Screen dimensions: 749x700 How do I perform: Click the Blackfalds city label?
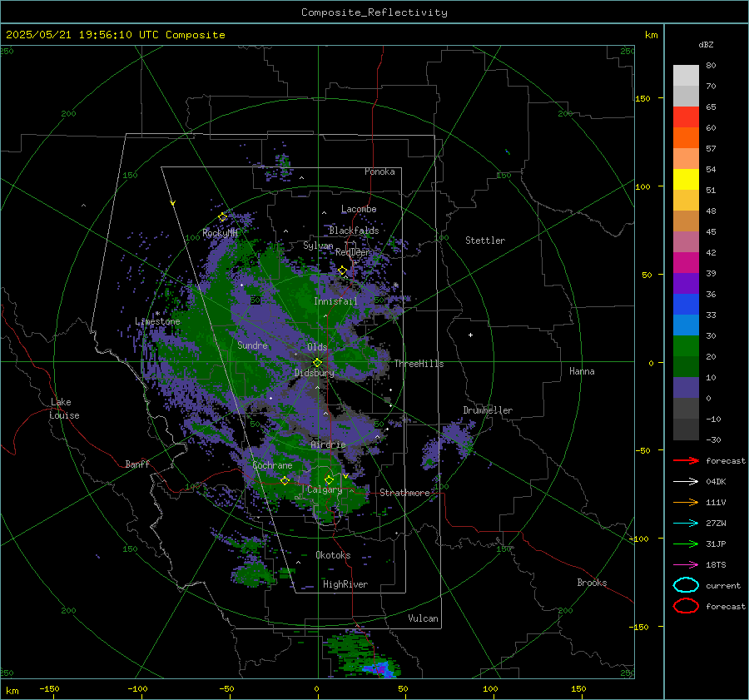pos(354,231)
